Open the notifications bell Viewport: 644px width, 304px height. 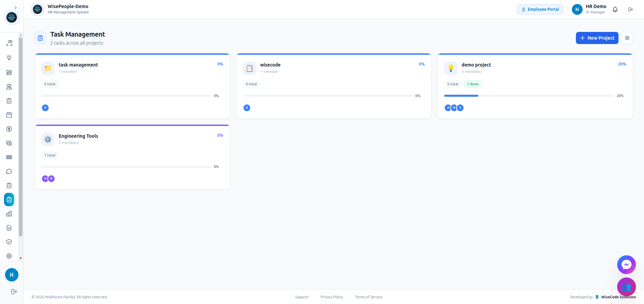[615, 9]
